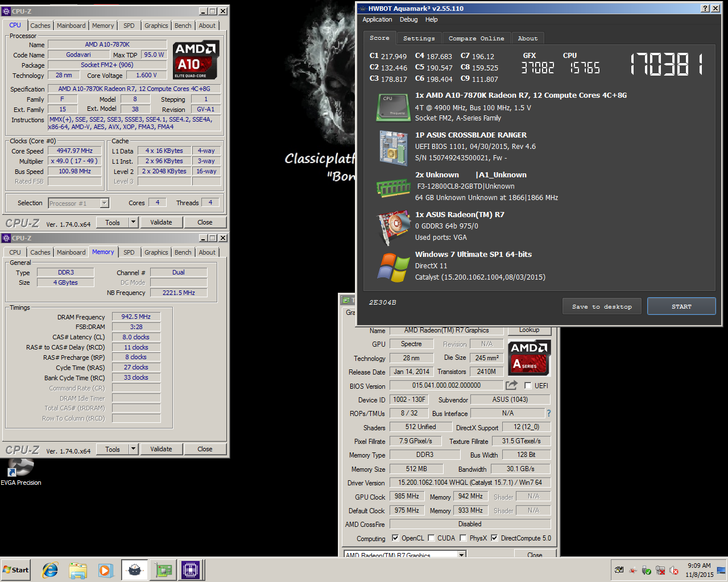Open Graphics tab in lower CPU-Z window
The width and height of the screenshot is (728, 582).
pyautogui.click(x=156, y=252)
